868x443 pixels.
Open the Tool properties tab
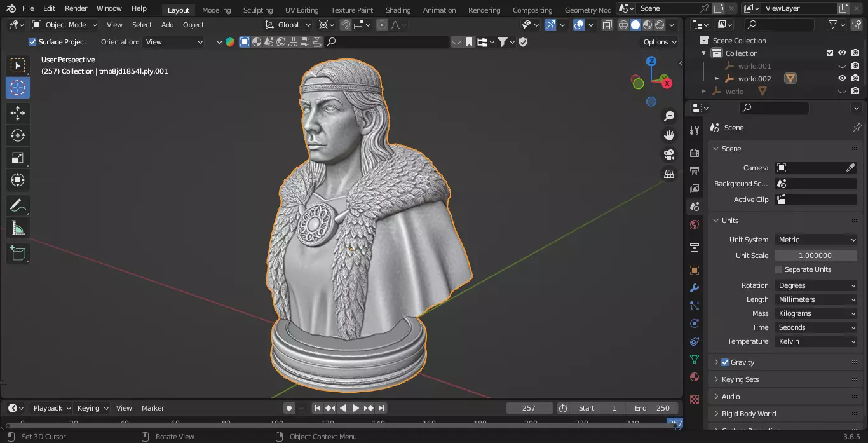pyautogui.click(x=695, y=130)
